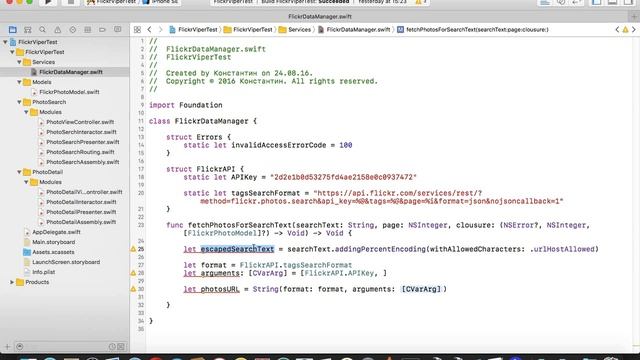Open the Report navigator
This screenshot has width=640, height=360.
118,29
